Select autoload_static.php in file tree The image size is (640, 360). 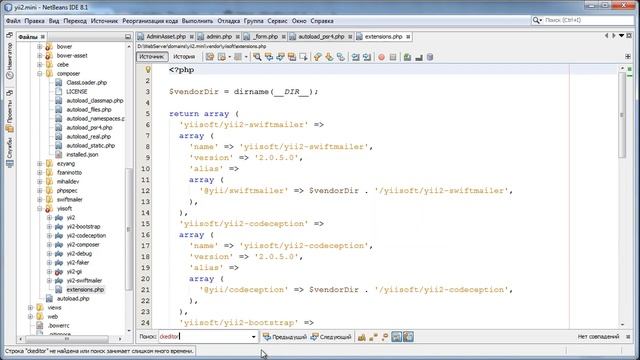click(91, 146)
